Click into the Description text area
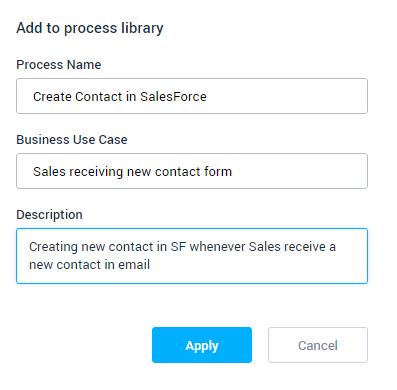 click(x=192, y=256)
